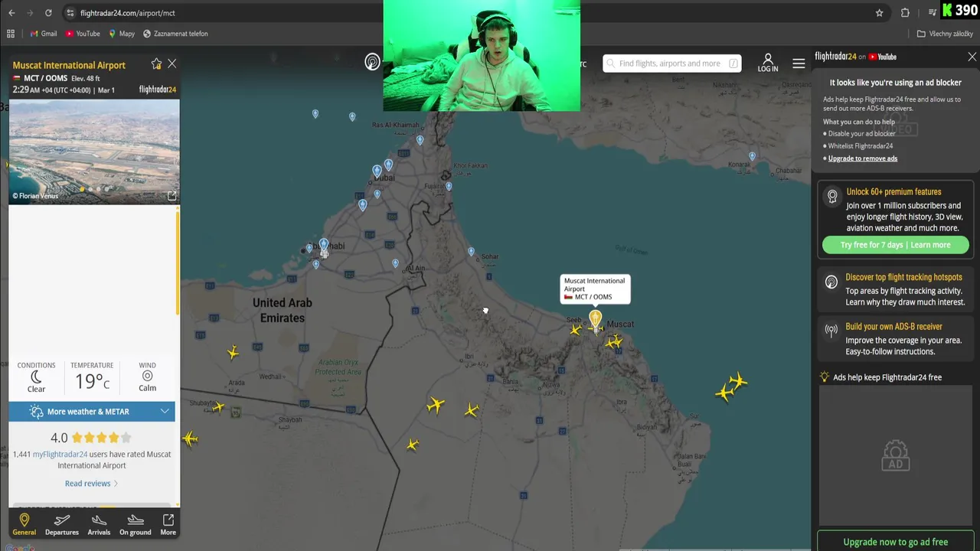The image size is (980, 551).
Task: Open the Všechny záložky folder
Action: [945, 34]
